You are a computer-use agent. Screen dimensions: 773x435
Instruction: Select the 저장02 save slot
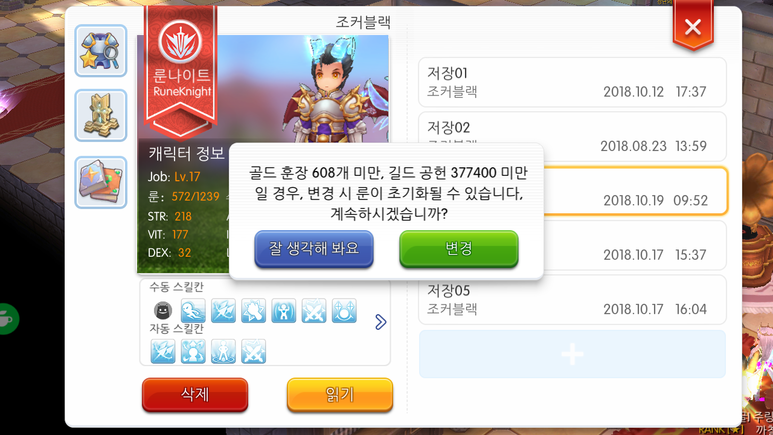click(572, 137)
